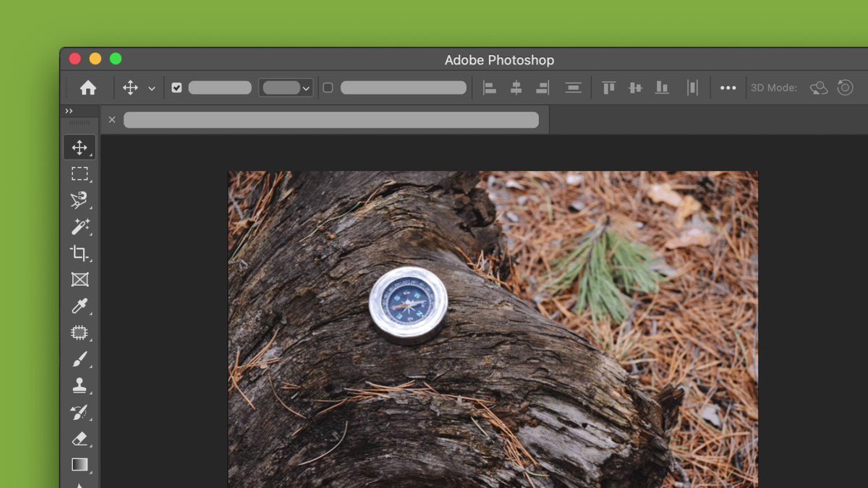868x488 pixels.
Task: Select the Lasso selection tool
Action: (x=80, y=200)
